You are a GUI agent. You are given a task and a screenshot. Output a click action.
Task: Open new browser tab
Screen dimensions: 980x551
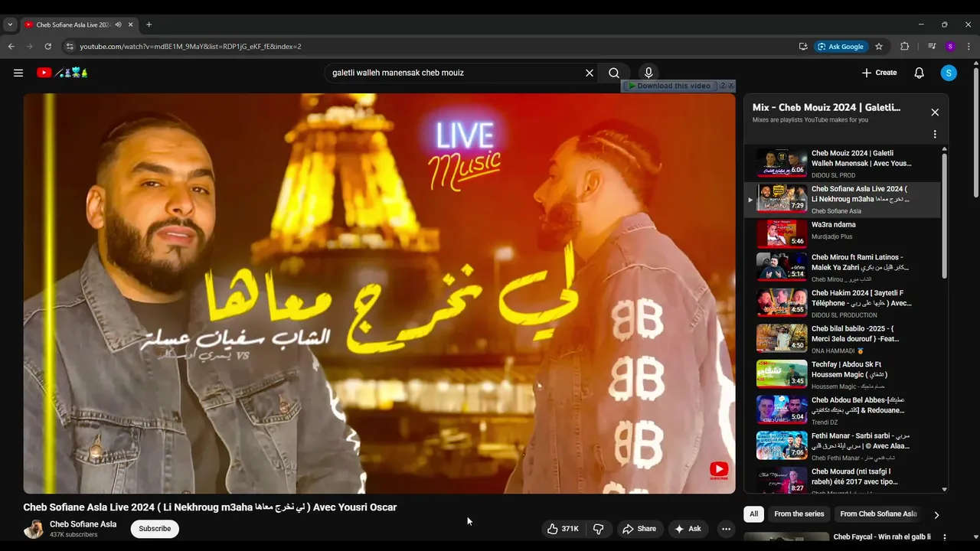point(149,24)
